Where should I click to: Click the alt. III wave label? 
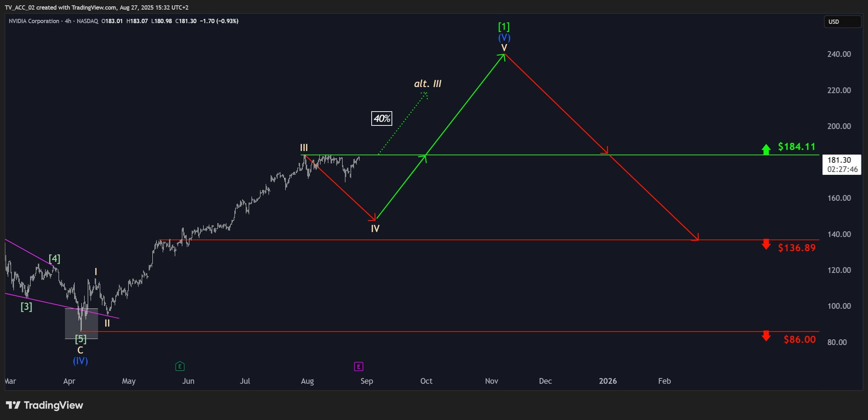pyautogui.click(x=428, y=84)
